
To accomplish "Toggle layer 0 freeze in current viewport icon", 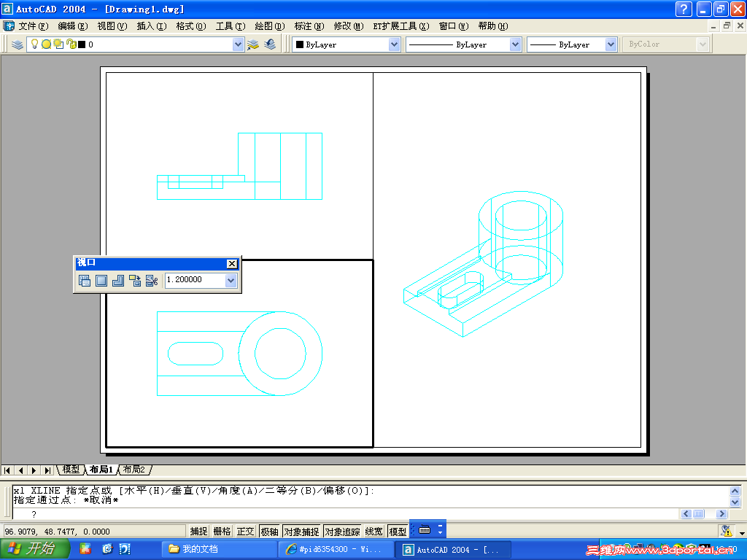I will coord(58,44).
